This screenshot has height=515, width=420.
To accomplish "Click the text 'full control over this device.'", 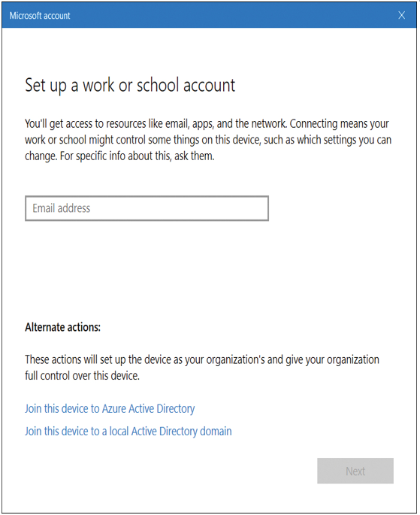I will (x=82, y=375).
